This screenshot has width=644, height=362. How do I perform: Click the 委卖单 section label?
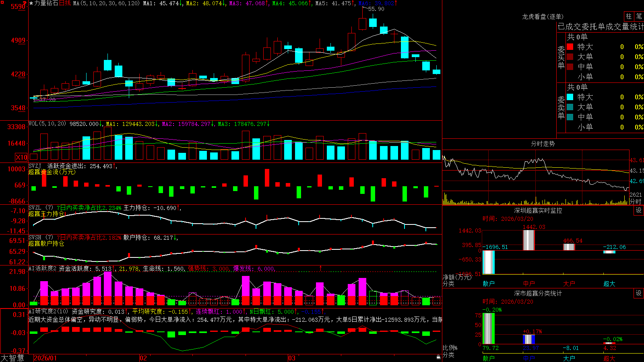(x=561, y=107)
